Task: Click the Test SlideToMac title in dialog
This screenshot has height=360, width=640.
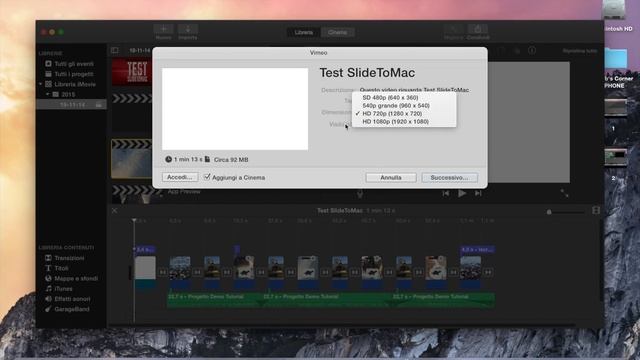Action: tap(367, 73)
